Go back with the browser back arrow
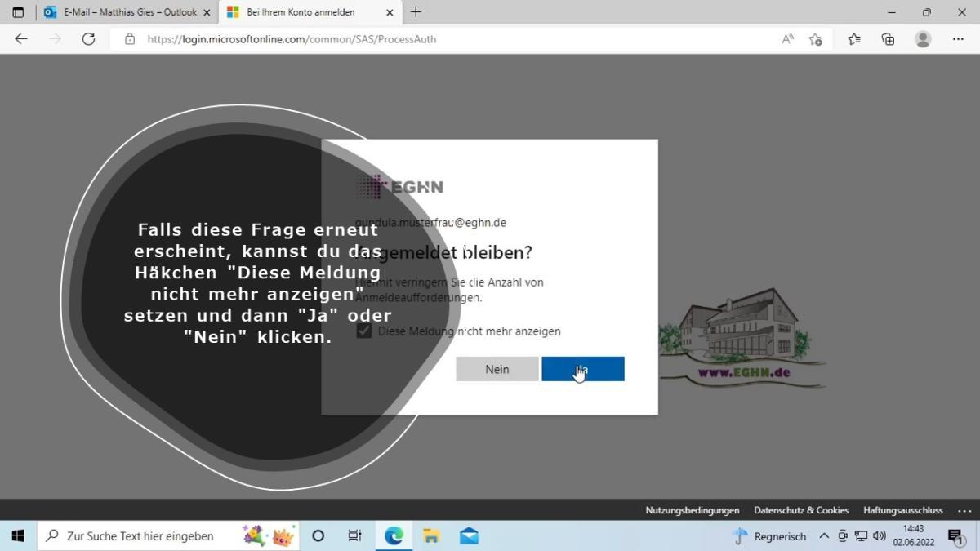980x551 pixels. click(21, 39)
